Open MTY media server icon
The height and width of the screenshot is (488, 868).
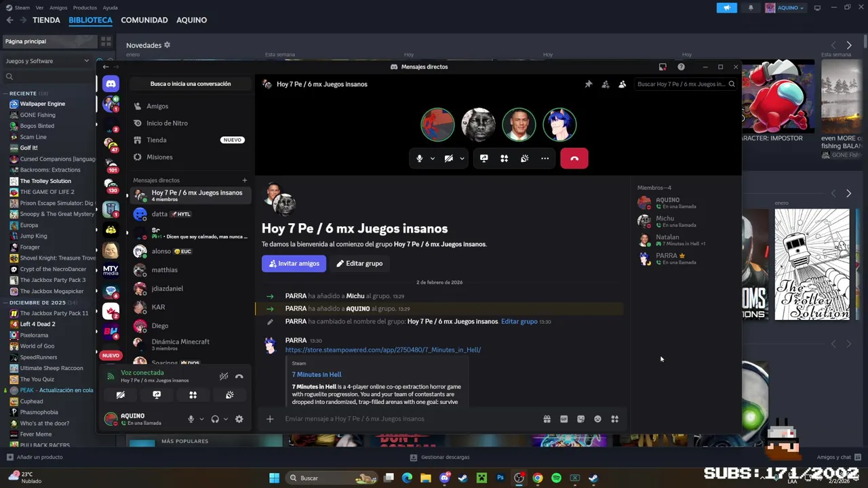point(111,270)
